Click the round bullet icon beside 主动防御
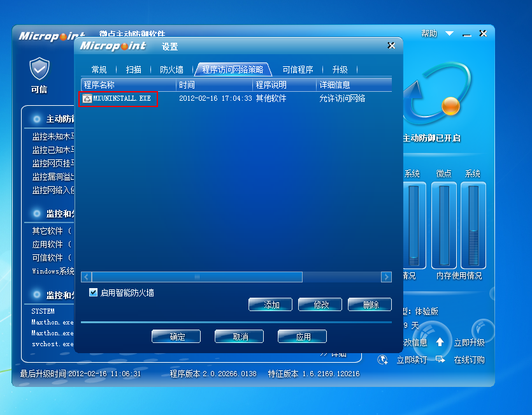Image resolution: width=532 pixels, height=415 pixels. tap(37, 119)
